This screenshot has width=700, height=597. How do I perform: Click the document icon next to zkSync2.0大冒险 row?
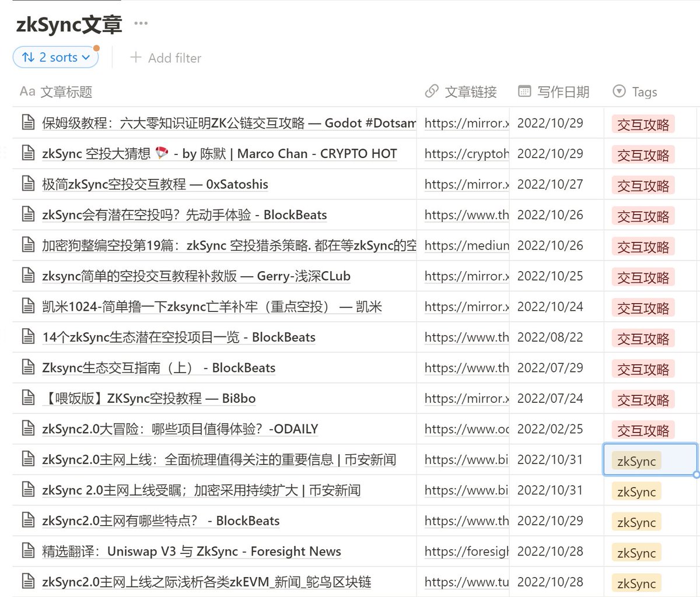[29, 429]
